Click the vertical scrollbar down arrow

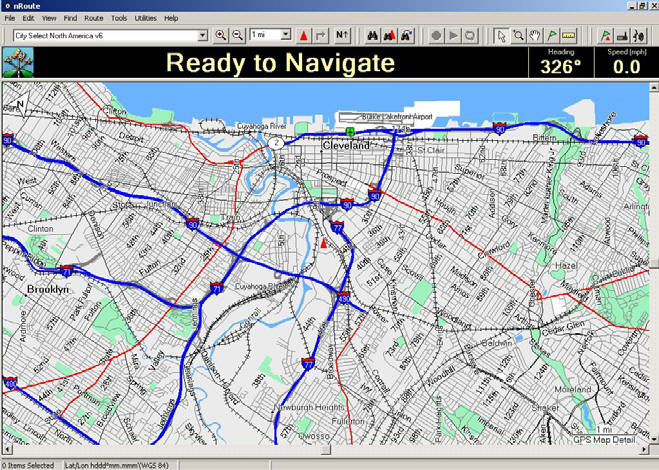(x=654, y=440)
